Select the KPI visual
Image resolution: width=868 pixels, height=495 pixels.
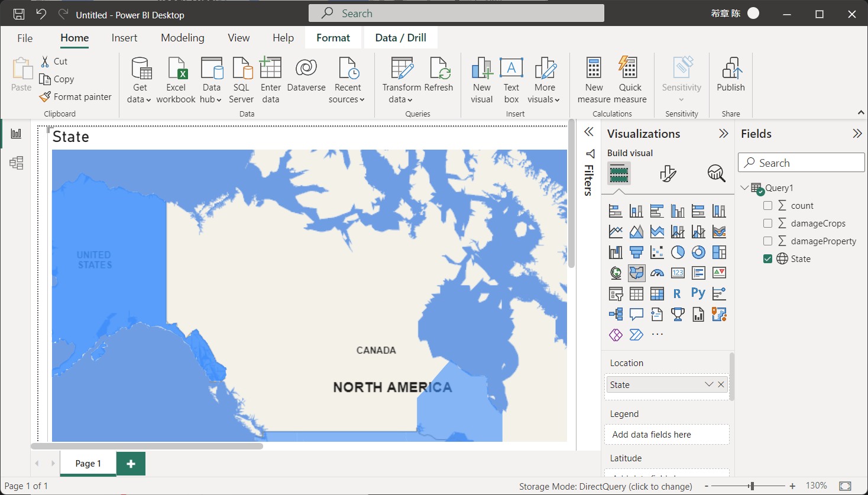[719, 273]
